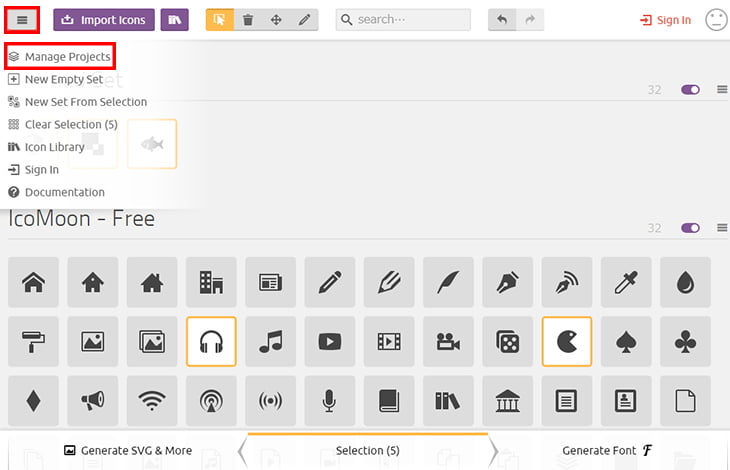The image size is (730, 470).
Task: Select the headphones icon
Action: point(210,341)
